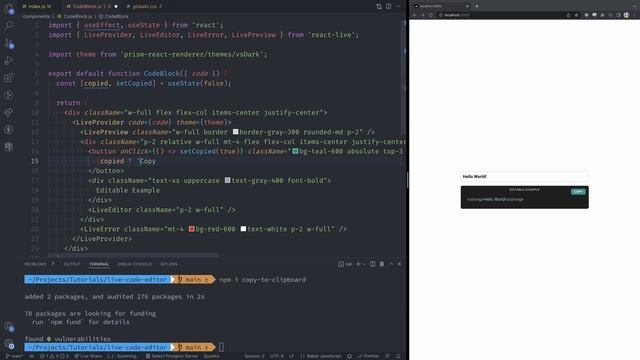640x360 pixels.
Task: Open the GitLens panel tab
Action: coord(169,264)
